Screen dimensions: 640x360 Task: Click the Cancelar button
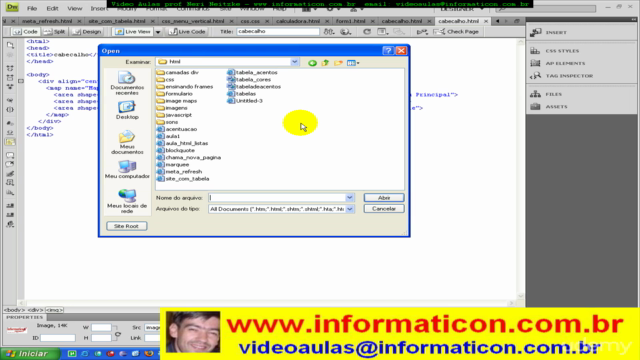384,209
